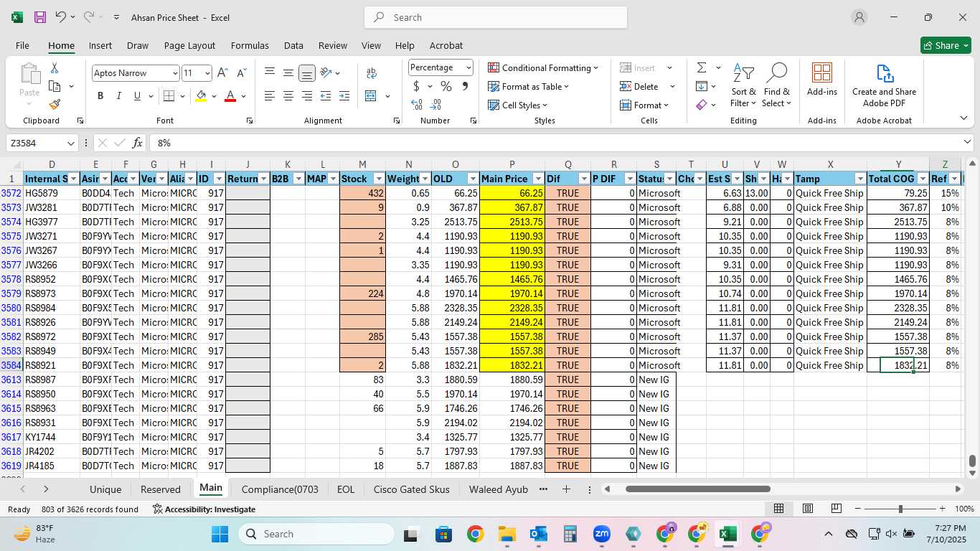Click the Decrease Indent icon

coord(326,96)
